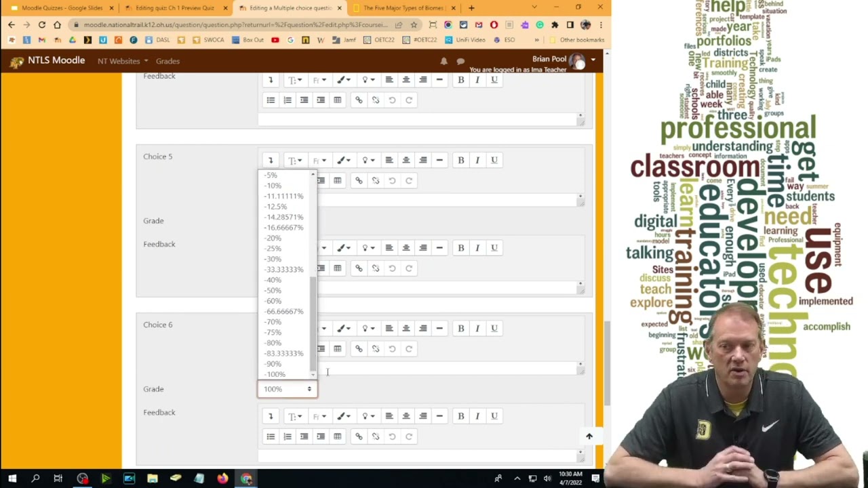
Task: Click unlink icon in Choice 5 Feedback editor
Action: (376, 268)
